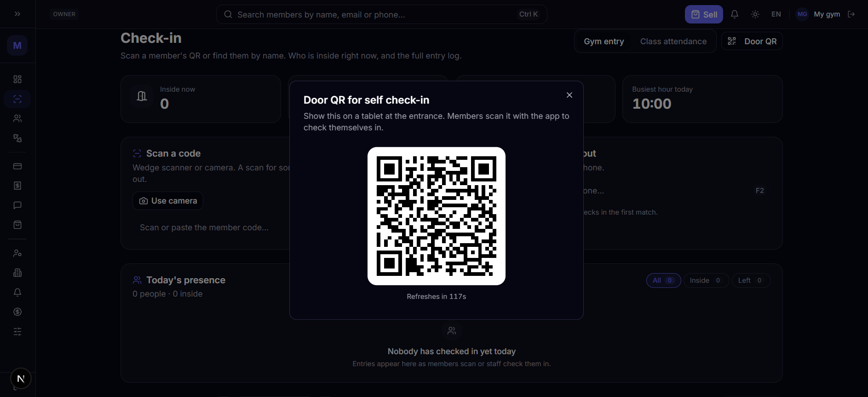Click the MG avatar

pyautogui.click(x=802, y=14)
